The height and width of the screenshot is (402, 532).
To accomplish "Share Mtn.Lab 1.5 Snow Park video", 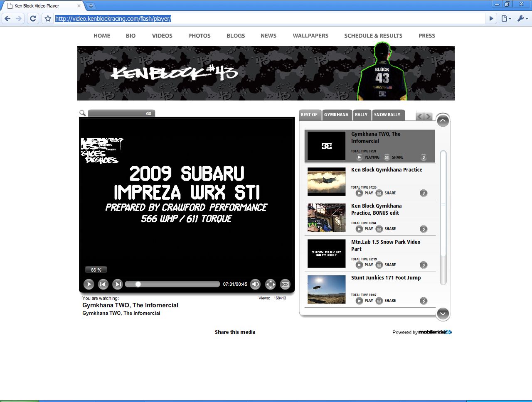I will pyautogui.click(x=379, y=265).
